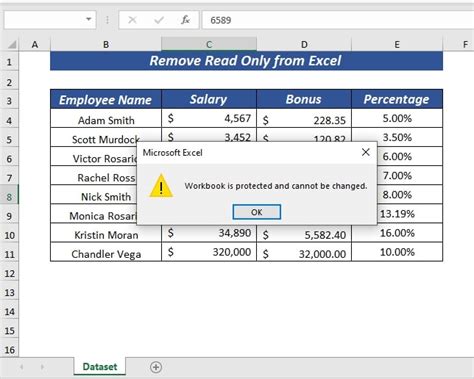Click the salary cell 34,890
Viewport: 474px width, 379px height.
coord(209,233)
